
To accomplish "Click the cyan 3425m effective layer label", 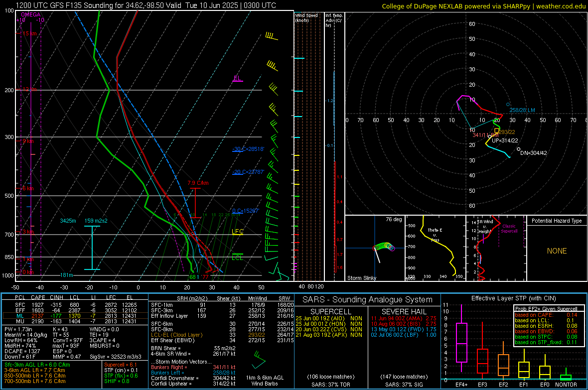I will 68,221.
